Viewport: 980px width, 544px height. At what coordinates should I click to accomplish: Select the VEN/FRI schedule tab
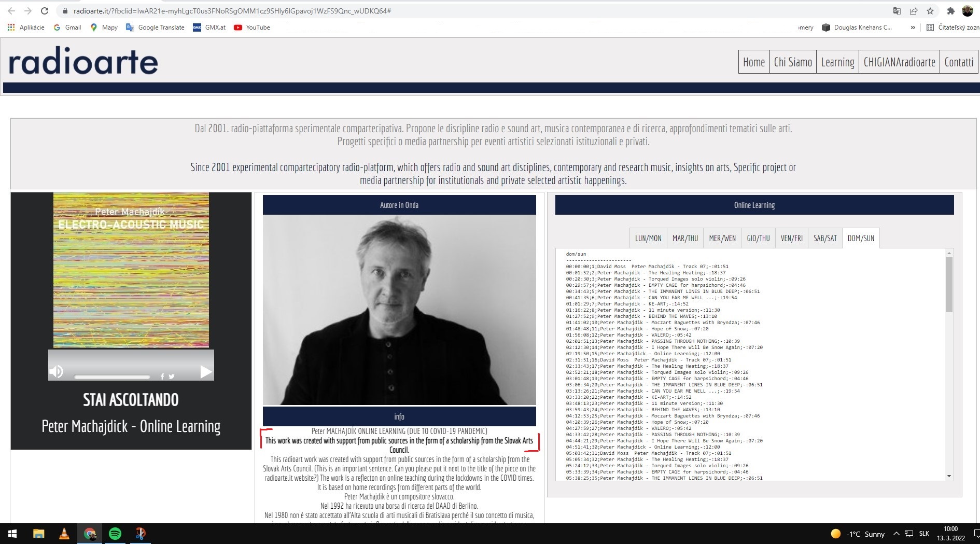coord(791,238)
